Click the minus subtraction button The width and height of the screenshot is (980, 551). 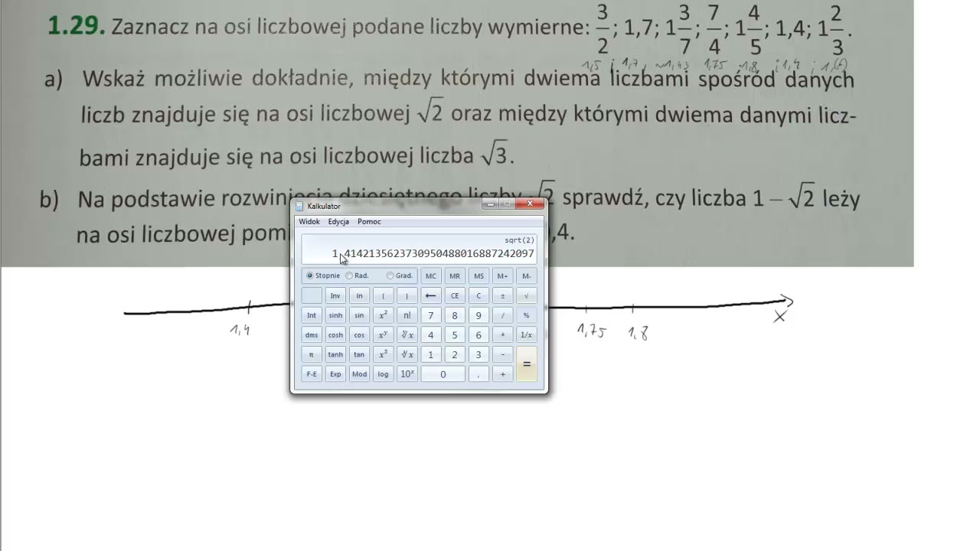(502, 354)
